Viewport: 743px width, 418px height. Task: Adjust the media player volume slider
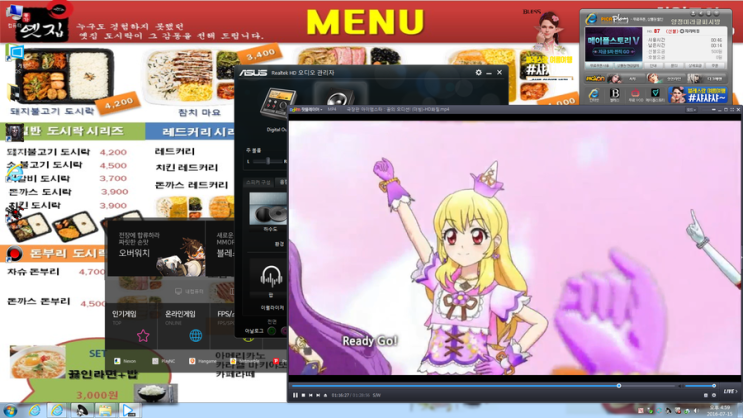click(x=700, y=386)
